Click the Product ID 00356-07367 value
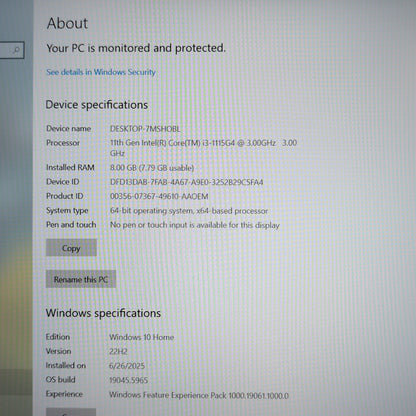Viewport: 416px width, 416px height. [159, 197]
